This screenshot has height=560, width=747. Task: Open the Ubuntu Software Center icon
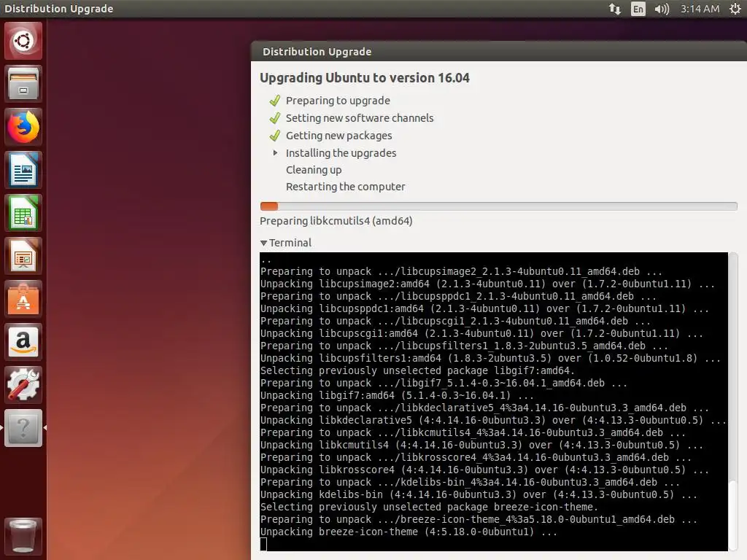[x=23, y=299]
